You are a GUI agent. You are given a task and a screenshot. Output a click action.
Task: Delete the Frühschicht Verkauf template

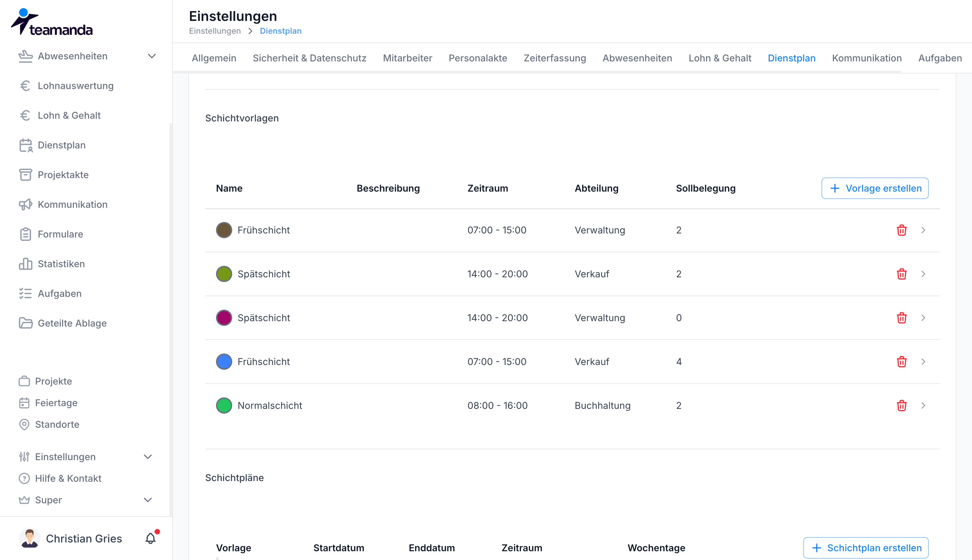[x=901, y=362]
